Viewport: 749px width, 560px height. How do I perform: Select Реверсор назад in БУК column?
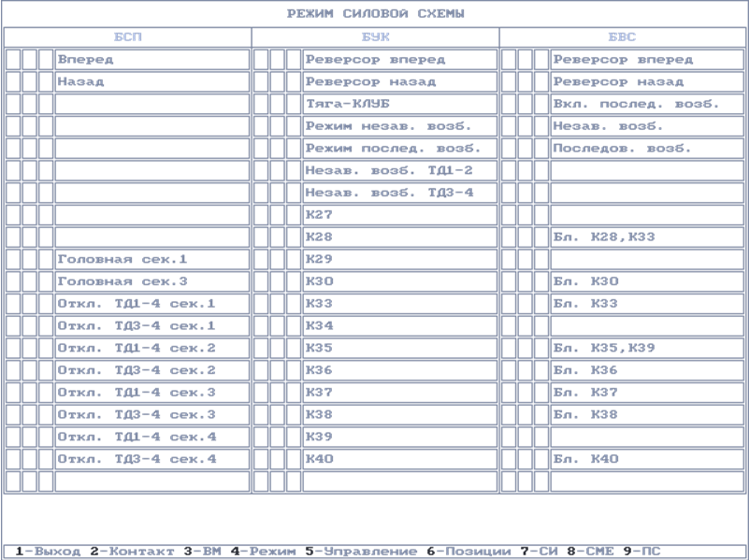point(400,81)
